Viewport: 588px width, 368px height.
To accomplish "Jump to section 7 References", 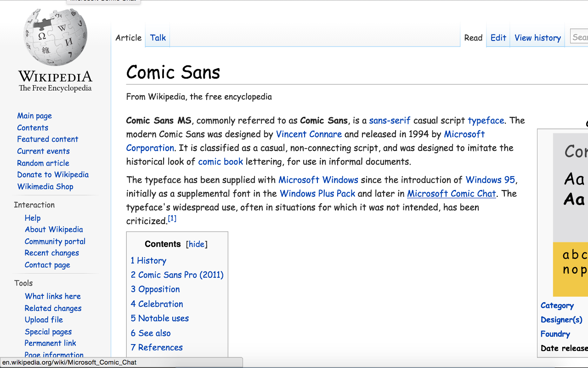I will 157,347.
